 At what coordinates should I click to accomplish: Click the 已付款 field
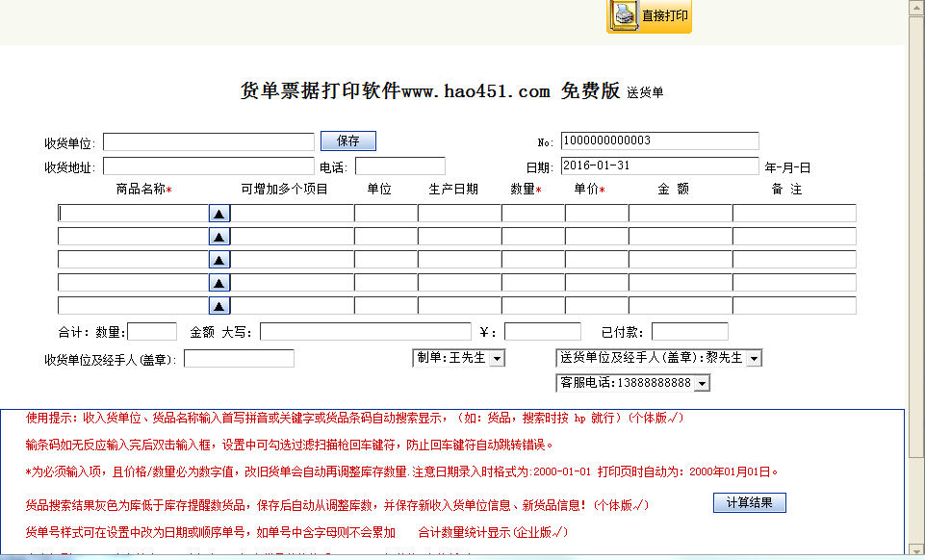pos(689,332)
